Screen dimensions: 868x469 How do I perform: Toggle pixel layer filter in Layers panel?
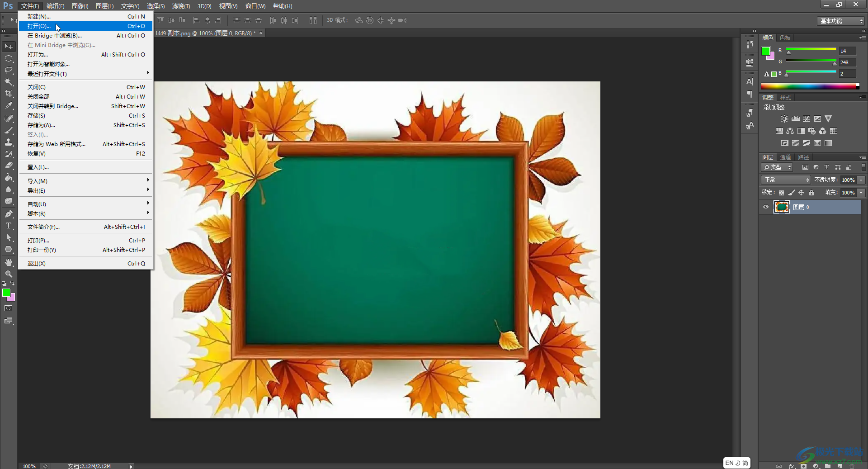[x=805, y=167]
